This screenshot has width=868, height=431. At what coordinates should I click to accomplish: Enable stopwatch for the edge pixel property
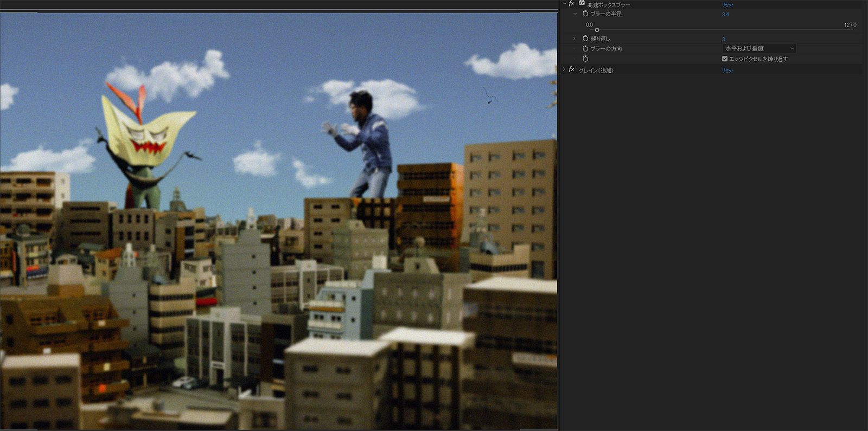585,59
